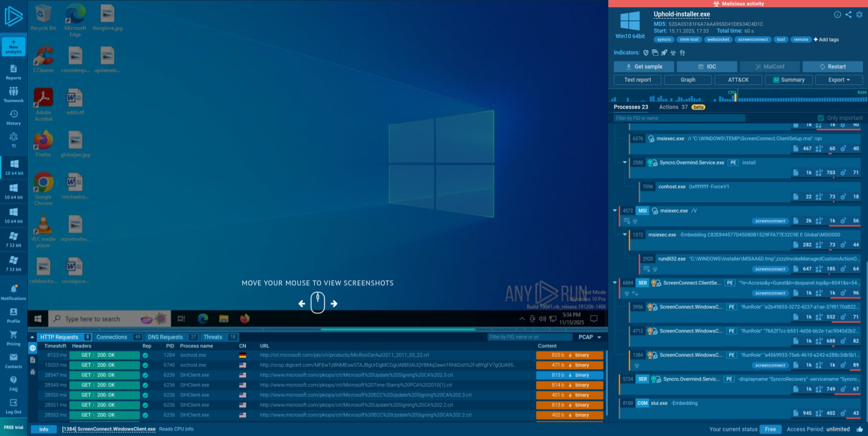Open the Pricing page
868x436 pixels.
click(14, 338)
